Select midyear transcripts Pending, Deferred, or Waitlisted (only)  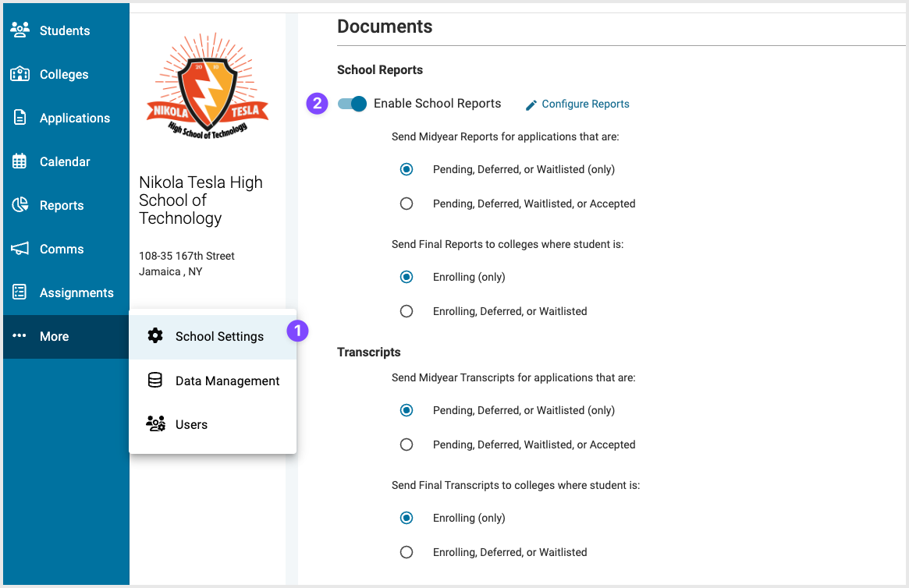tap(407, 410)
